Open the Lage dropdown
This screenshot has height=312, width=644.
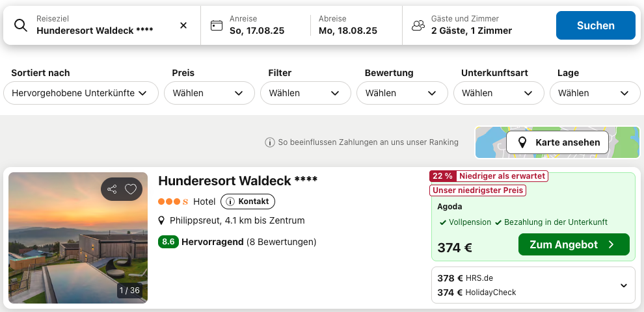point(594,93)
